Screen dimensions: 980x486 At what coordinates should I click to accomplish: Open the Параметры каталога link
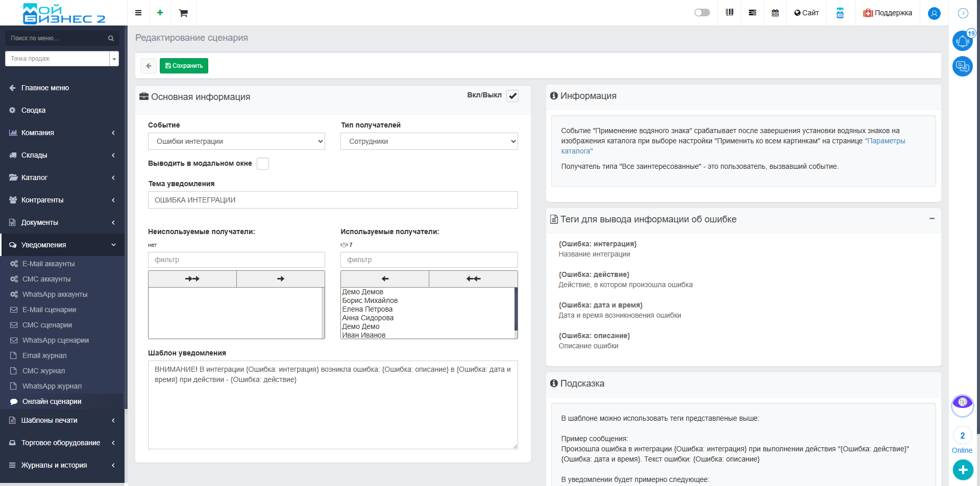coord(886,141)
